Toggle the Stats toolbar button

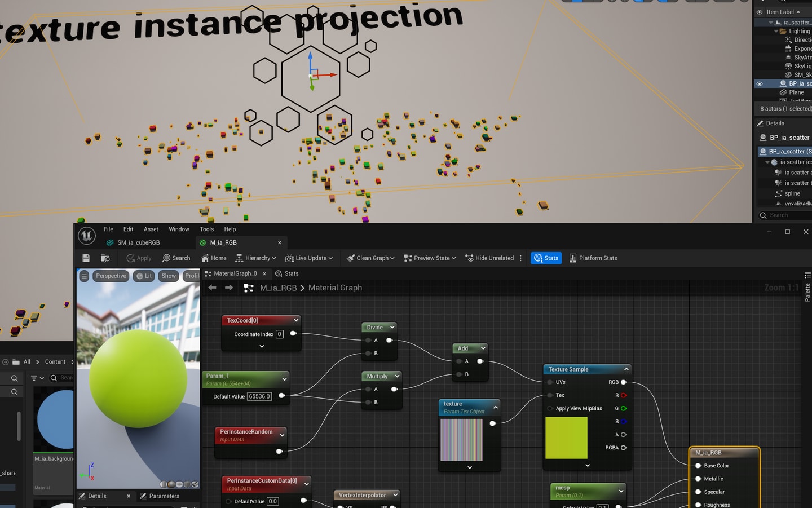tap(546, 258)
